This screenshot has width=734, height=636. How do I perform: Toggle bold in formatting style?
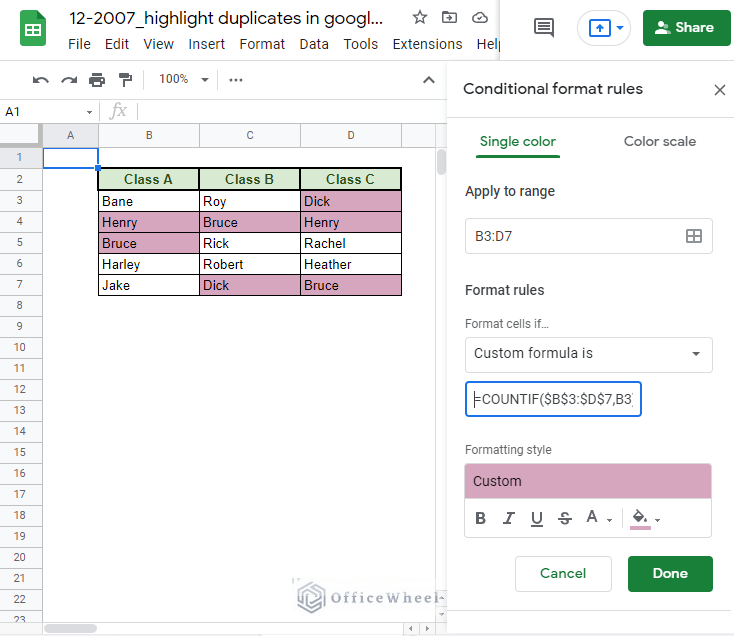(x=481, y=518)
